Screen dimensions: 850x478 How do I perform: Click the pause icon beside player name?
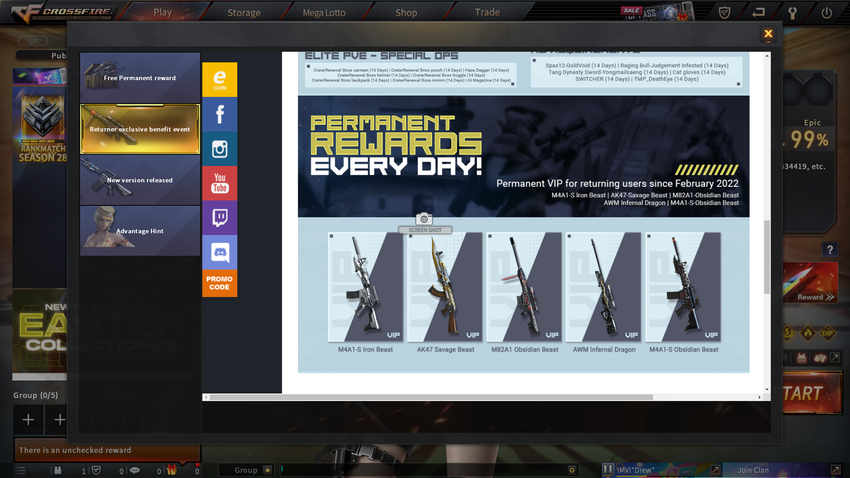[x=608, y=469]
